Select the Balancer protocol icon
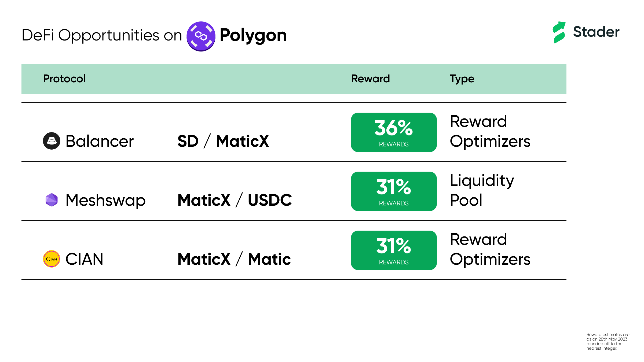Image resolution: width=644 pixels, height=362 pixels. 52,141
